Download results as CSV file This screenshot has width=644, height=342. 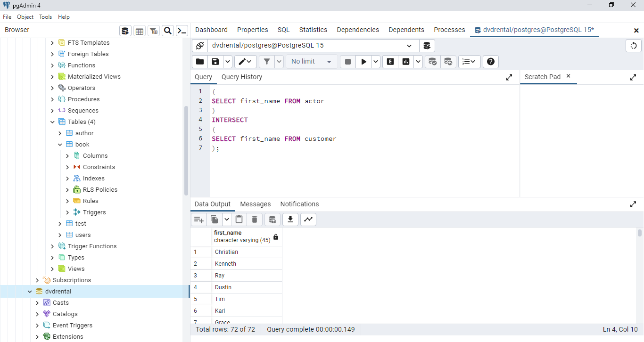tap(290, 220)
